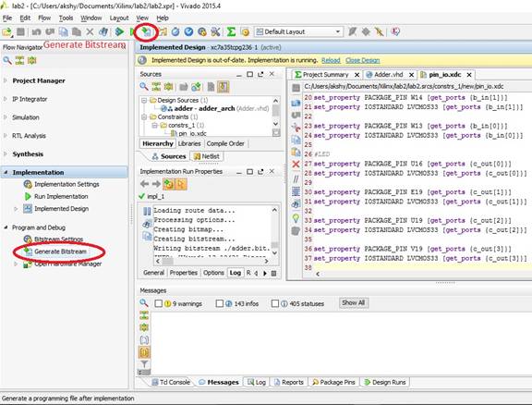Click back arrow in Implementation Run Properties

(x=144, y=184)
